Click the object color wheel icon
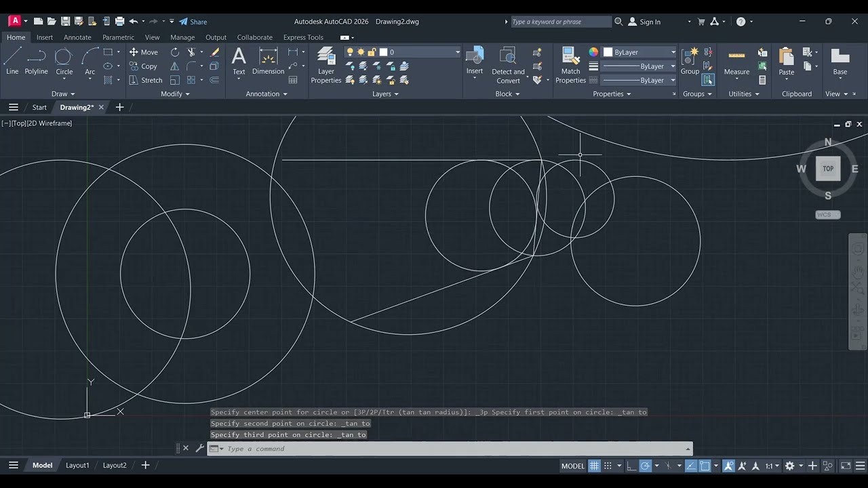Image resolution: width=868 pixels, height=488 pixels. (x=593, y=52)
